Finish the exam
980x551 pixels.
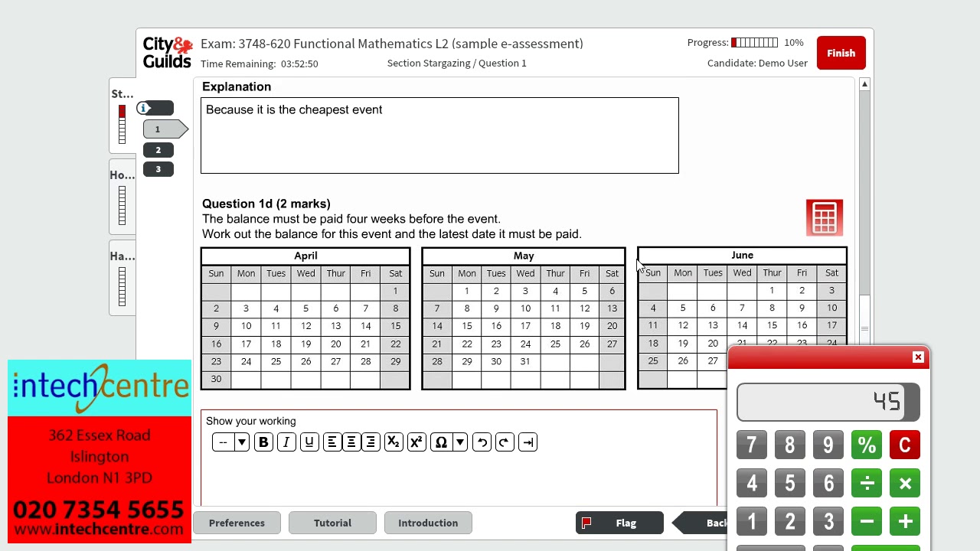[841, 53]
